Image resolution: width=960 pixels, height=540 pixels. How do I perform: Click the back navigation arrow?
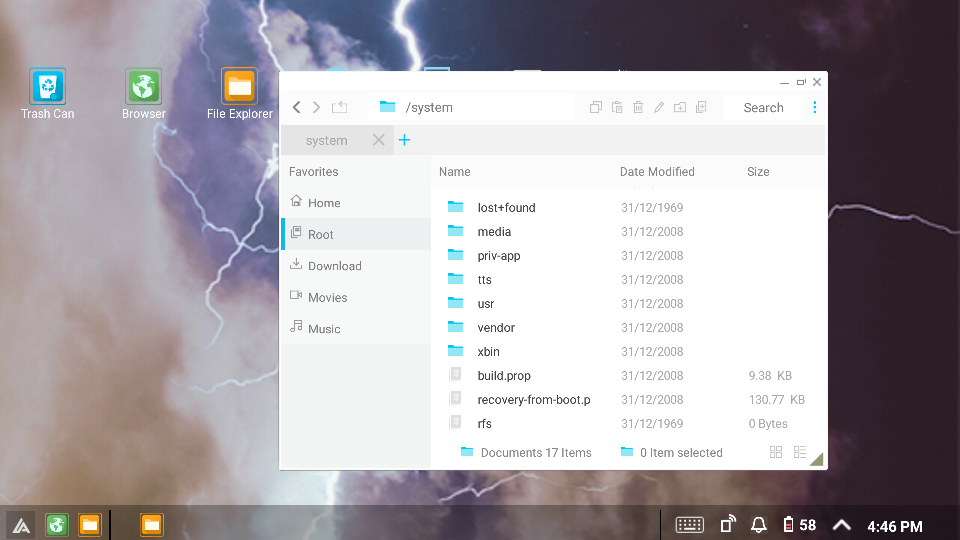(297, 107)
